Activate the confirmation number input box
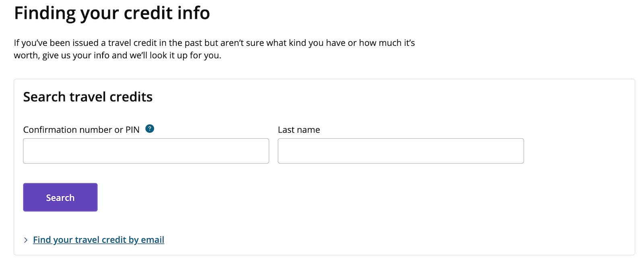The height and width of the screenshot is (269, 644). pos(146,151)
